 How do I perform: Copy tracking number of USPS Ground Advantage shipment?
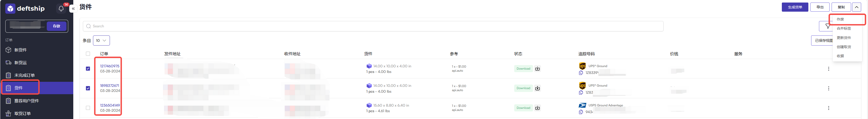[581, 112]
